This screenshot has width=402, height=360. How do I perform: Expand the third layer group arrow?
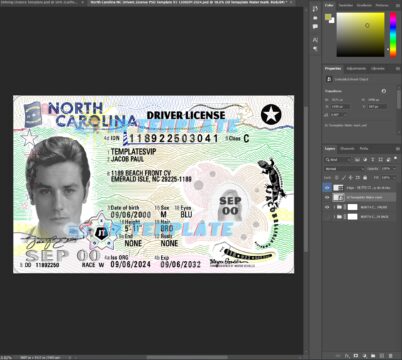[334, 207]
